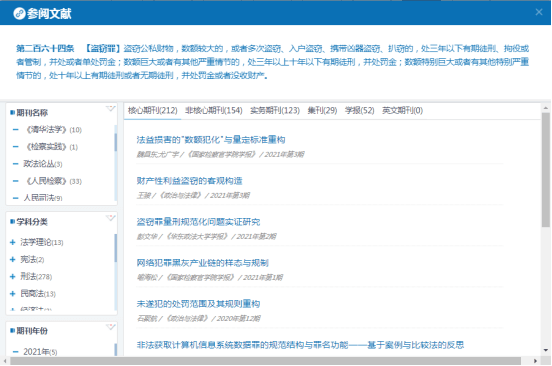This screenshot has width=552, height=366.
Task: Switch to the 非核心期刊(154) tab
Action: coord(214,111)
